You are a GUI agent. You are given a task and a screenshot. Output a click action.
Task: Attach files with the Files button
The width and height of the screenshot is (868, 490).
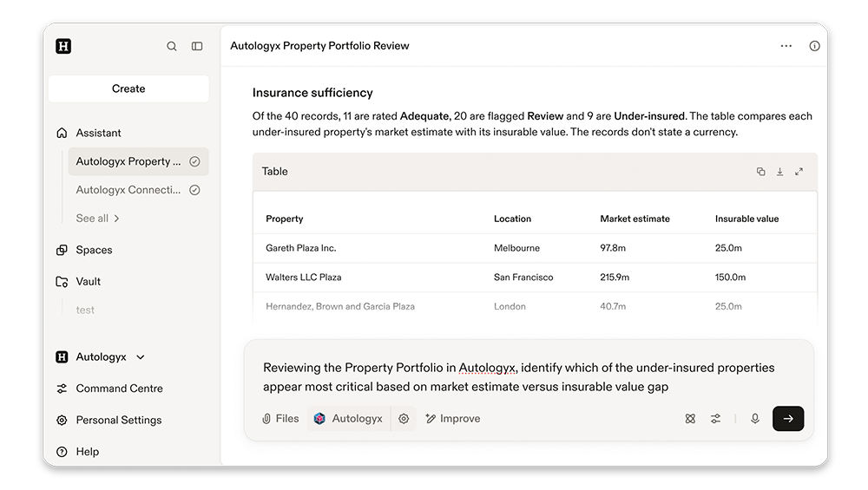coord(280,419)
